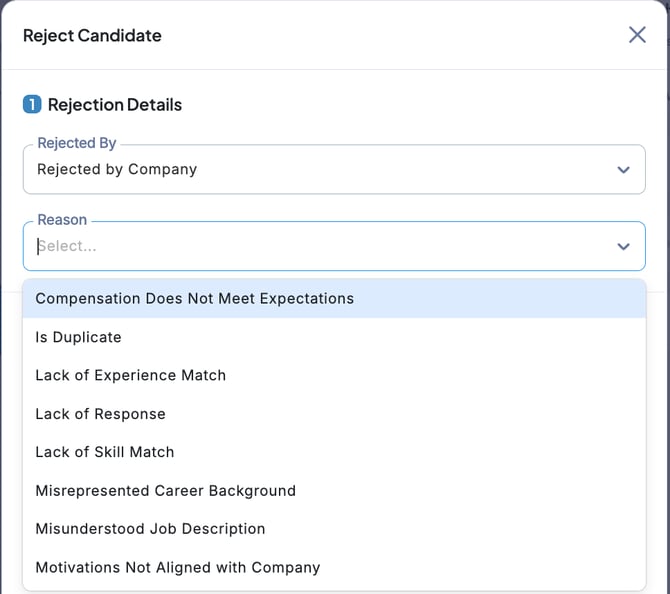Click the Rejection Details section heading
The image size is (670, 594).
(x=115, y=104)
